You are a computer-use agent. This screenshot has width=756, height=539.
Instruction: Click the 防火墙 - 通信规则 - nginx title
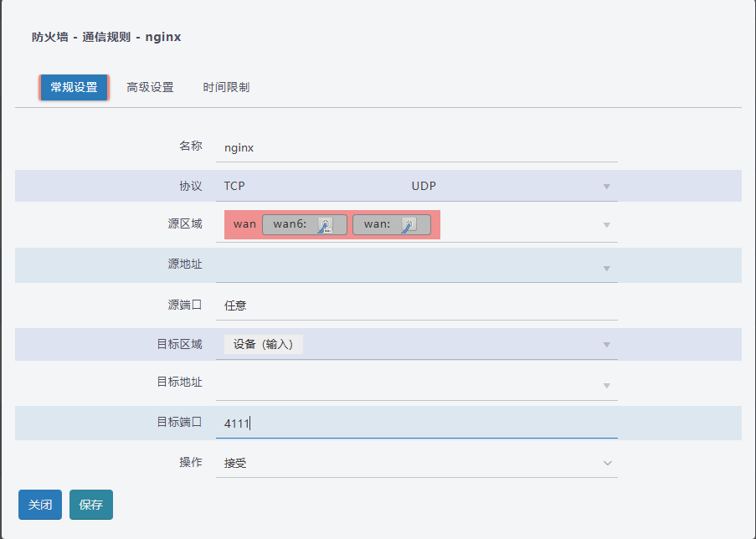click(x=106, y=37)
